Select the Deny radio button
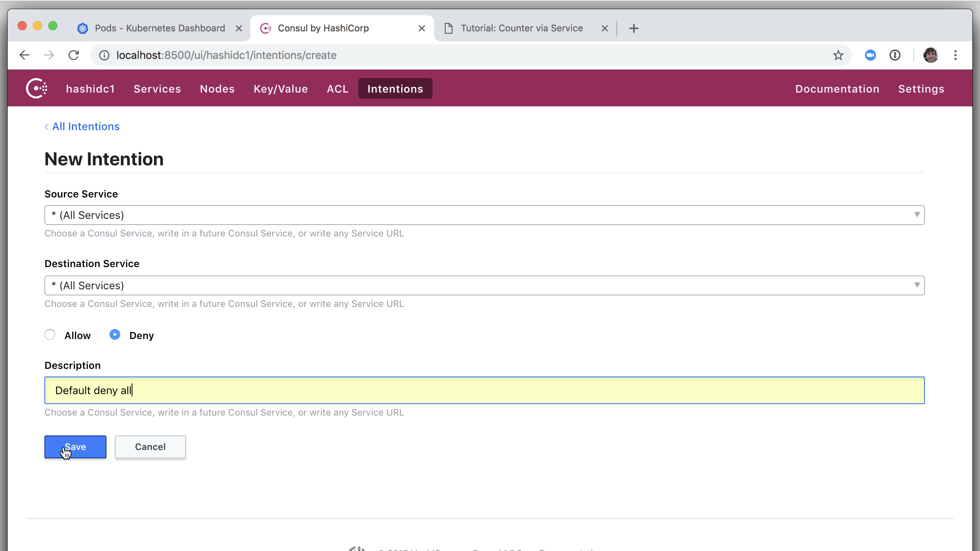 [115, 335]
